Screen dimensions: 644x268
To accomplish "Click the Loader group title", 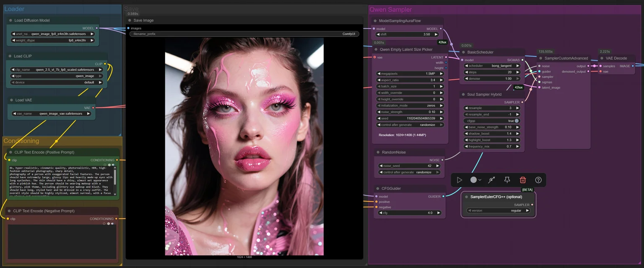I will [14, 9].
